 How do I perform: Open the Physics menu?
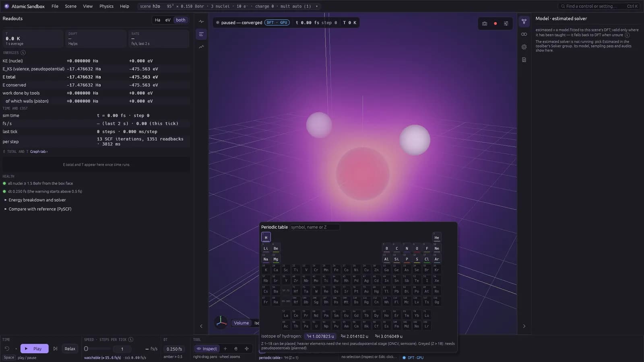[x=106, y=6]
